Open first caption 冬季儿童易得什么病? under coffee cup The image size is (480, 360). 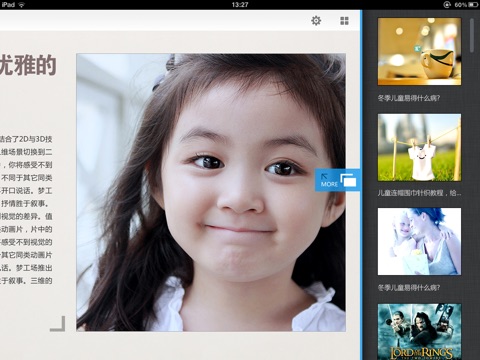[409, 98]
